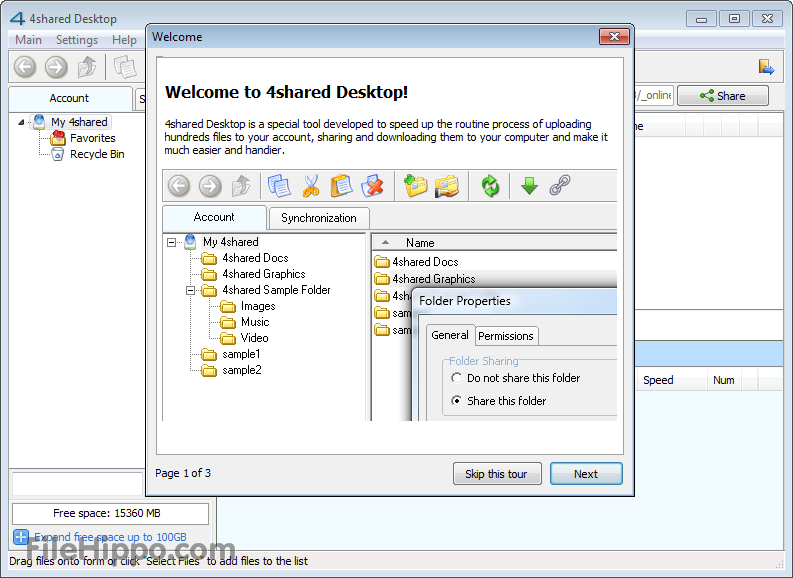Select Video folder in tree
793x578 pixels.
254,338
